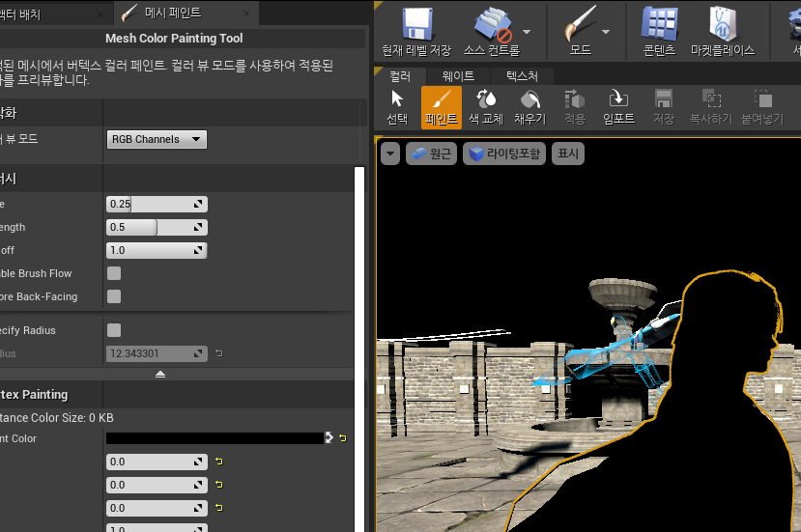Reset the second color channel value
The height and width of the screenshot is (532, 801).
point(219,485)
